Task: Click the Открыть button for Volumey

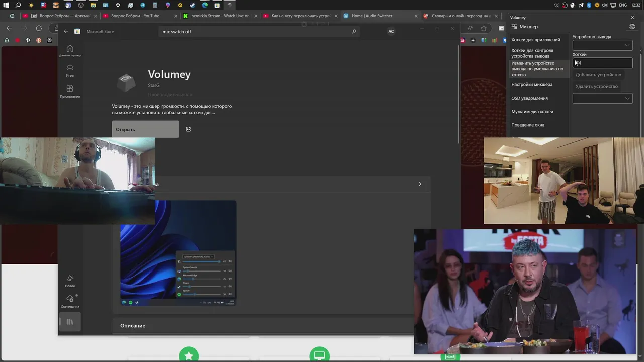Action: click(x=145, y=129)
